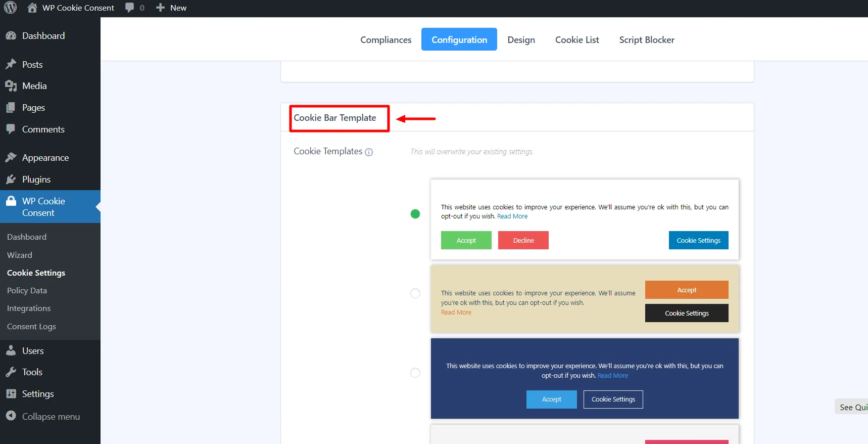Click the Plugins plug icon
The height and width of the screenshot is (444, 868).
pos(11,180)
